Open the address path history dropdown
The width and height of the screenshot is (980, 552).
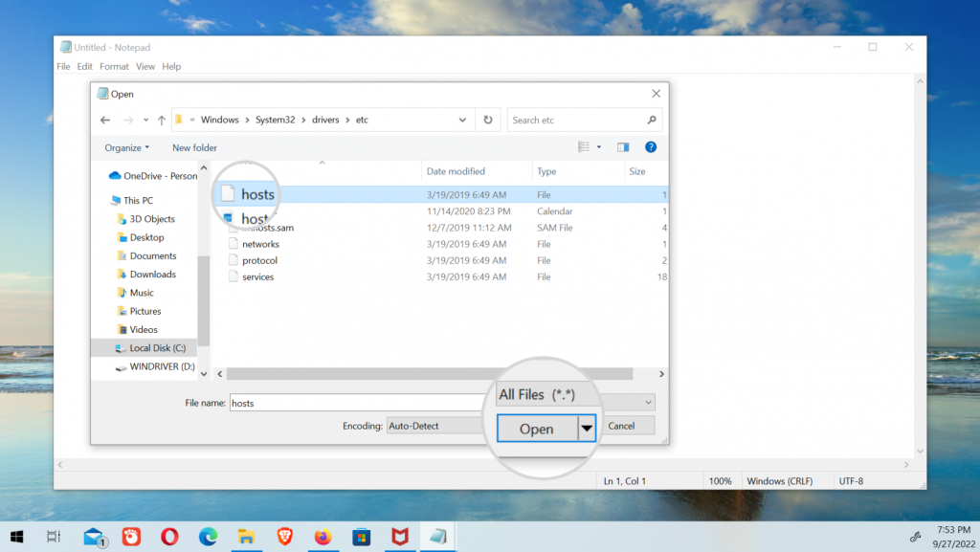coord(462,121)
